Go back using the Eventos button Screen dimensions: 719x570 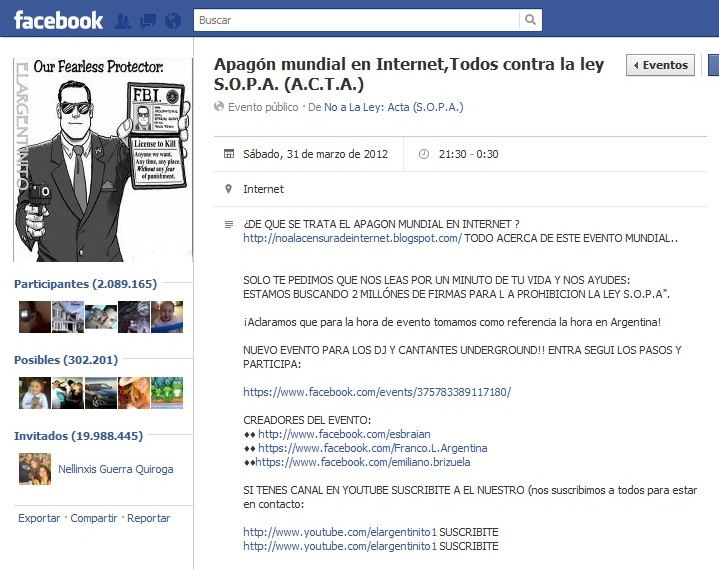click(660, 65)
